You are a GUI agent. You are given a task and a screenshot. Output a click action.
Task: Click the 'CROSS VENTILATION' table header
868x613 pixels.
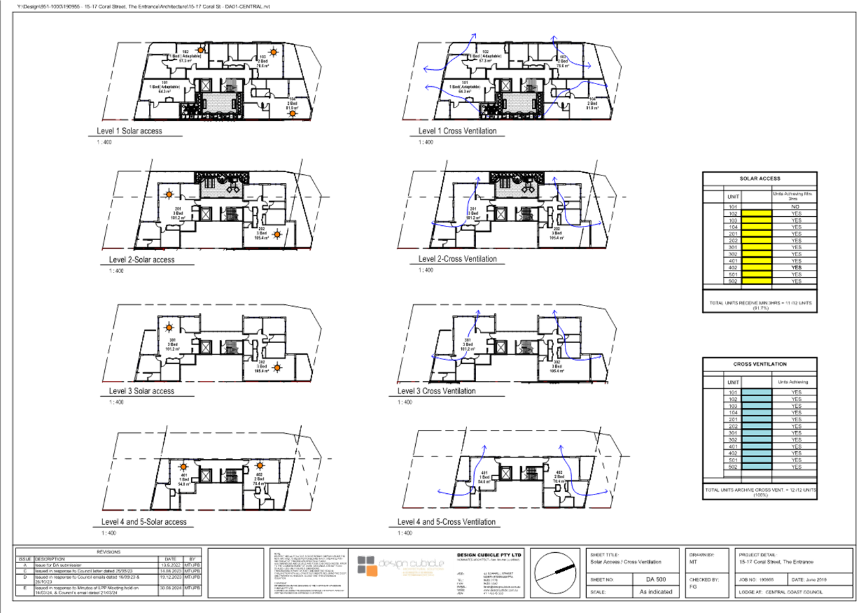[x=760, y=364]
